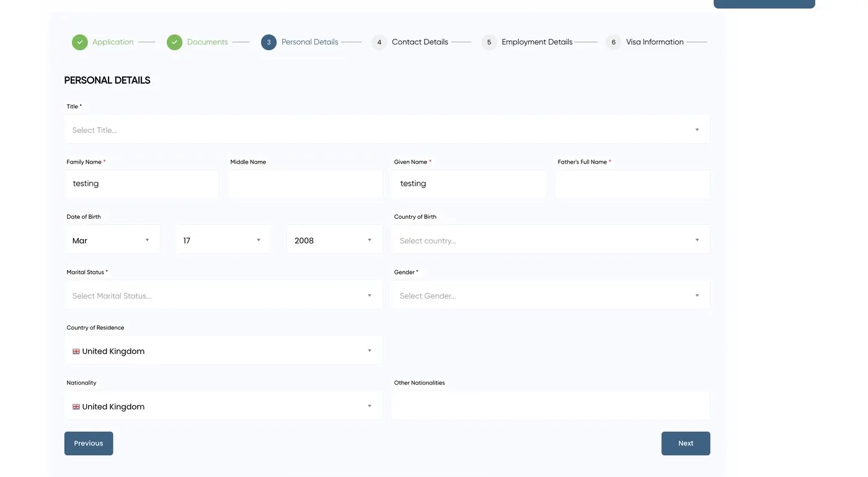This screenshot has width=868, height=477.
Task: Click the step 3 circle for Personal Details
Action: [268, 42]
